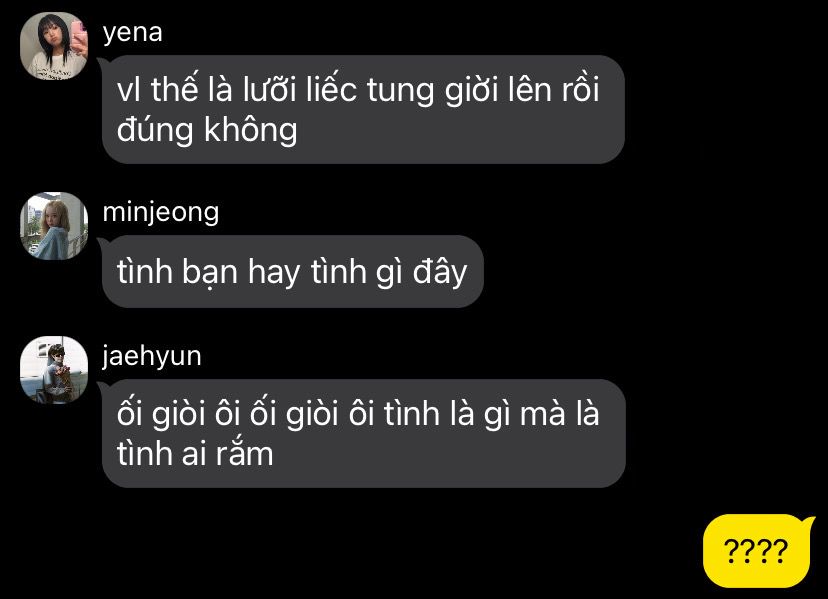
Task: Select the username jaehyun
Action: (x=152, y=357)
